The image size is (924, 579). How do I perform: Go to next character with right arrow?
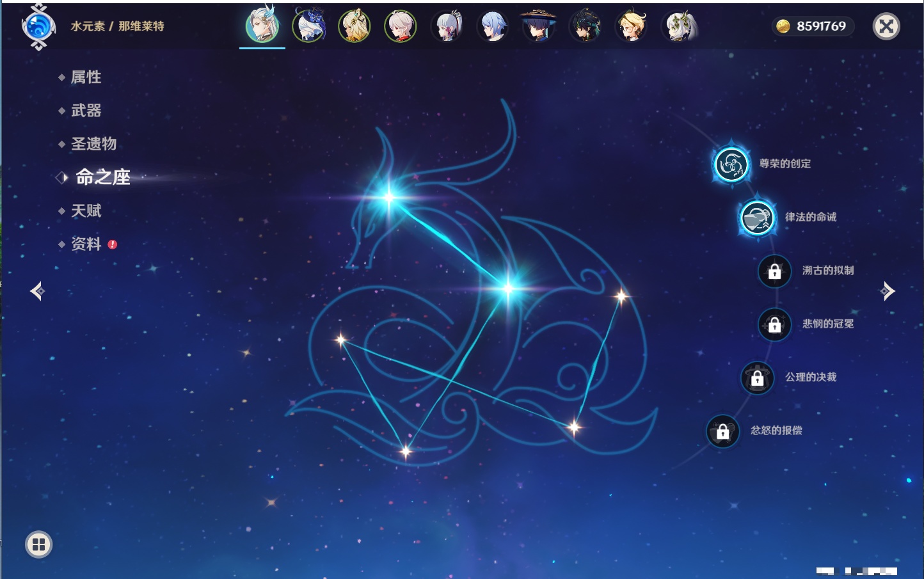point(888,291)
